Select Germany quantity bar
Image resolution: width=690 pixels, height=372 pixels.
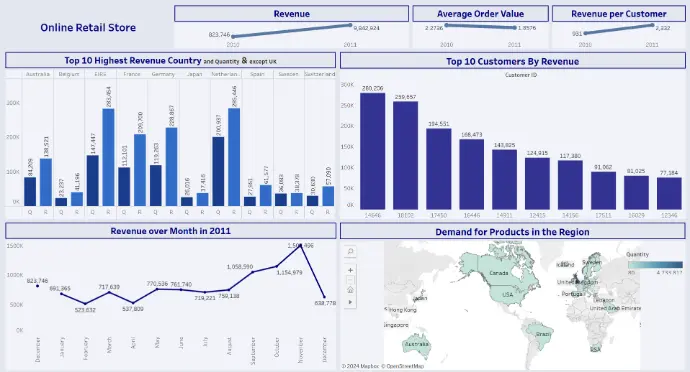click(x=156, y=185)
